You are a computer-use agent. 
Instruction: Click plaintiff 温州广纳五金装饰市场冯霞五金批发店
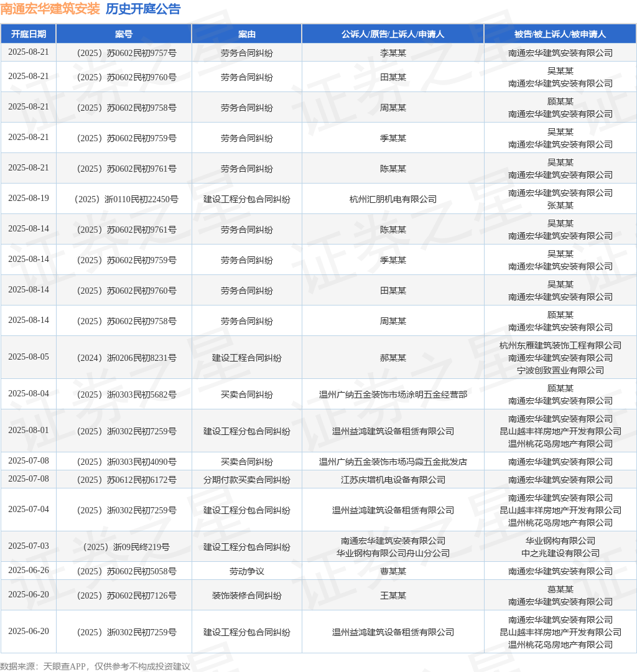click(393, 462)
